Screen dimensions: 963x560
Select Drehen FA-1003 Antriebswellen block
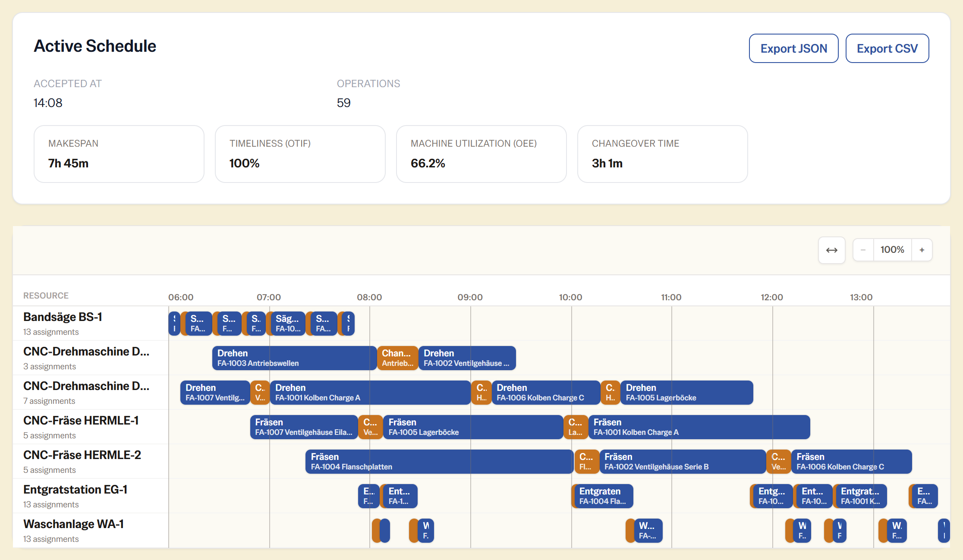294,358
